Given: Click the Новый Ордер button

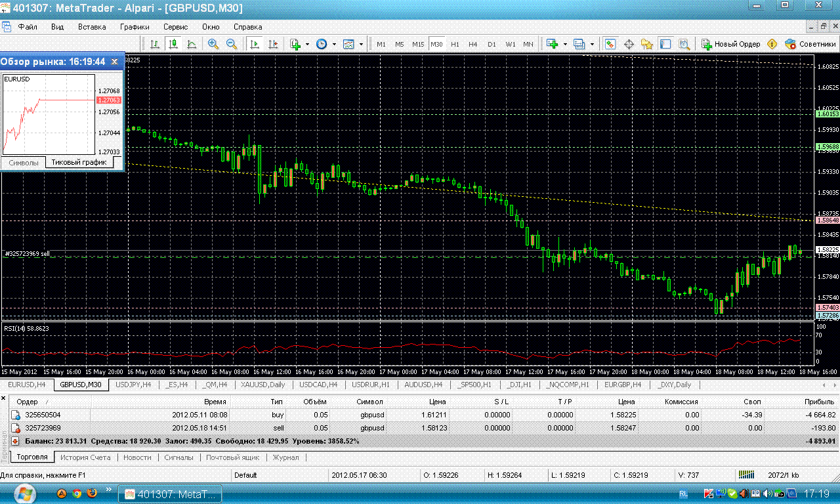Looking at the screenshot, I should (730, 44).
